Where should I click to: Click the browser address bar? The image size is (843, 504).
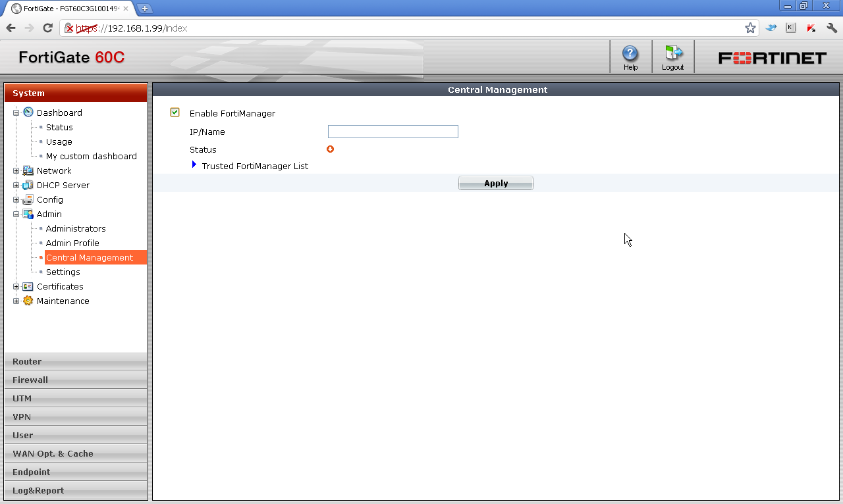[x=408, y=28]
